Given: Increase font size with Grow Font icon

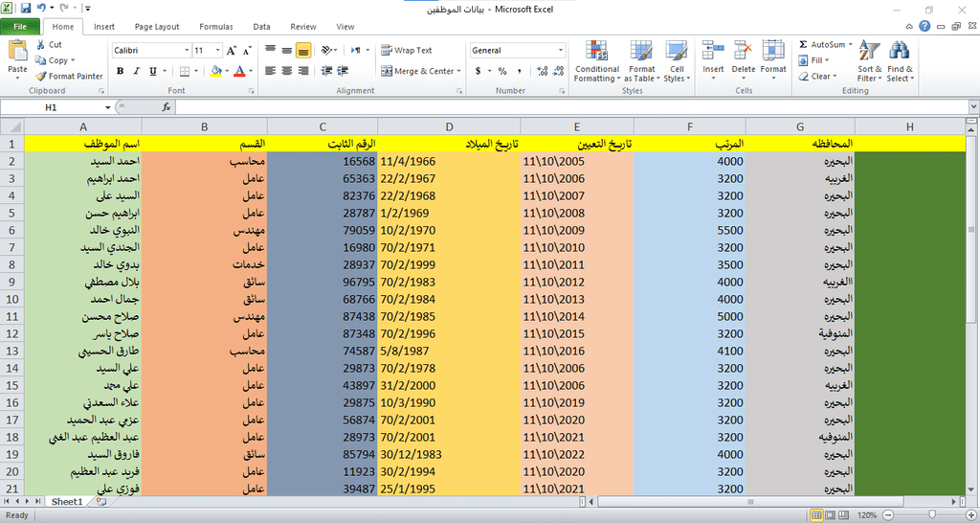Looking at the screenshot, I should point(232,51).
